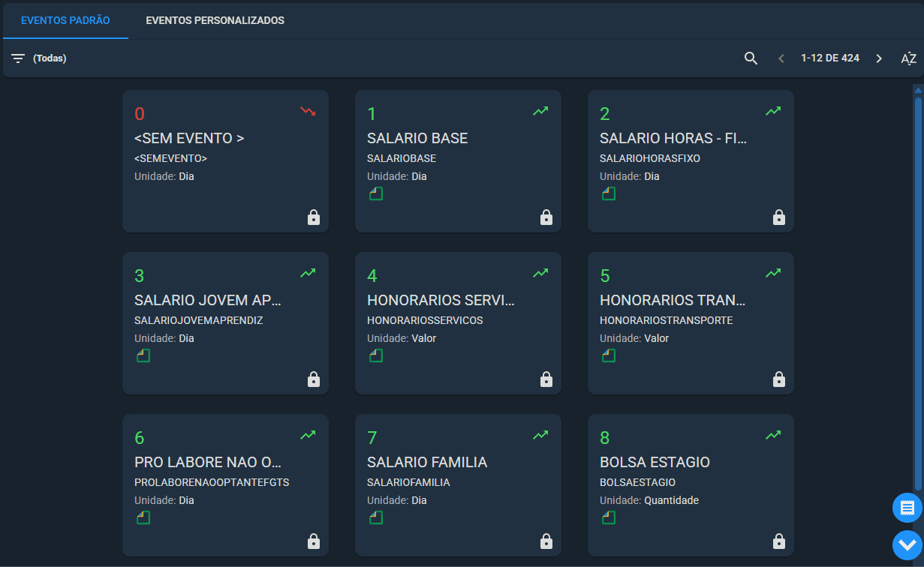Viewport: 924px width, 567px height.
Task: Click the lock icon on SEM EVENTO card
Action: click(314, 217)
